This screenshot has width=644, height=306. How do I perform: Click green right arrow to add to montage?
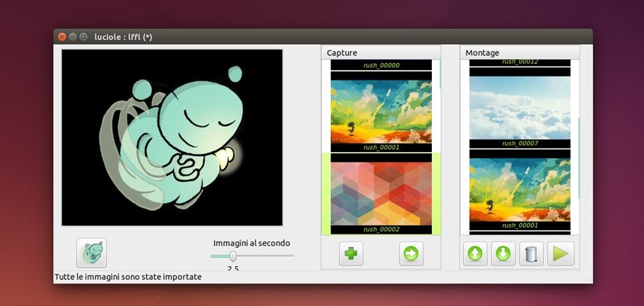(x=411, y=253)
